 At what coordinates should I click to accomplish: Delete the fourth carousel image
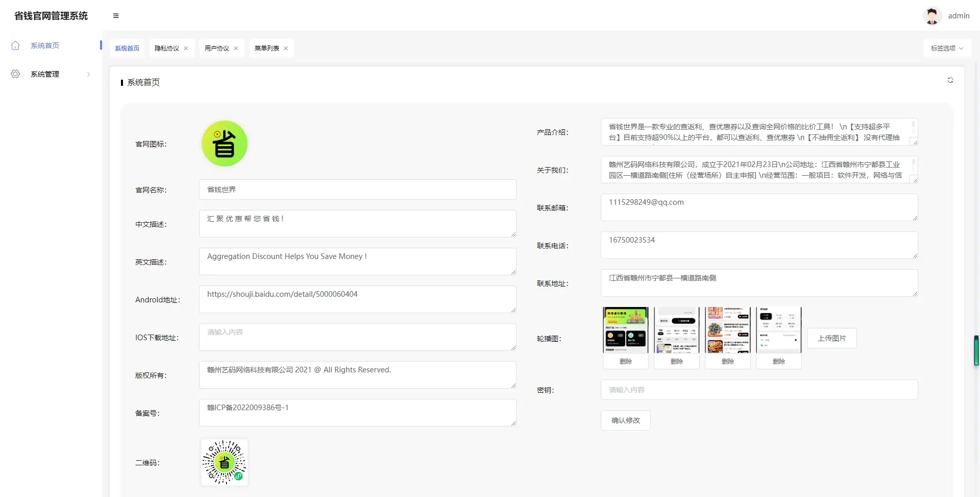(x=779, y=362)
